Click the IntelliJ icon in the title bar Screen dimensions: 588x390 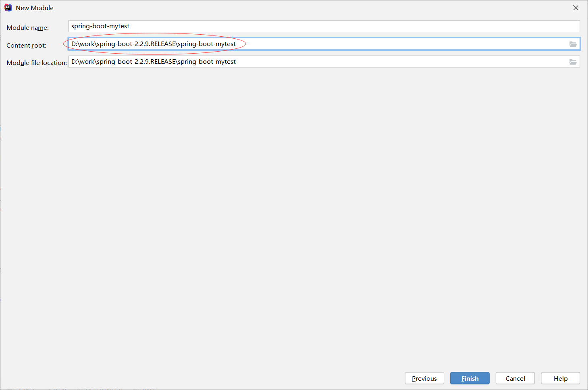[8, 8]
